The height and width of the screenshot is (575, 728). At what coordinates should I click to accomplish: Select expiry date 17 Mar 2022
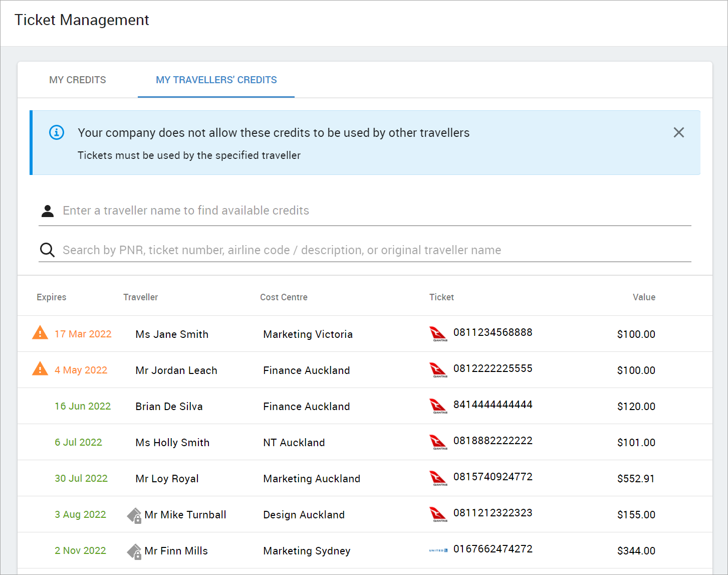[83, 334]
